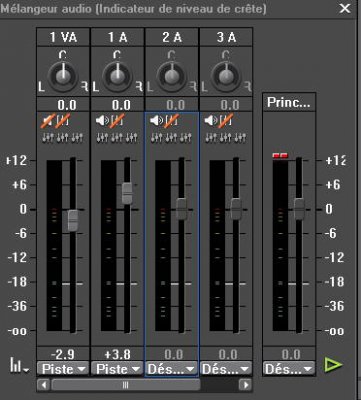
Task: Click the pan value field of track 2 A
Action: (172, 105)
